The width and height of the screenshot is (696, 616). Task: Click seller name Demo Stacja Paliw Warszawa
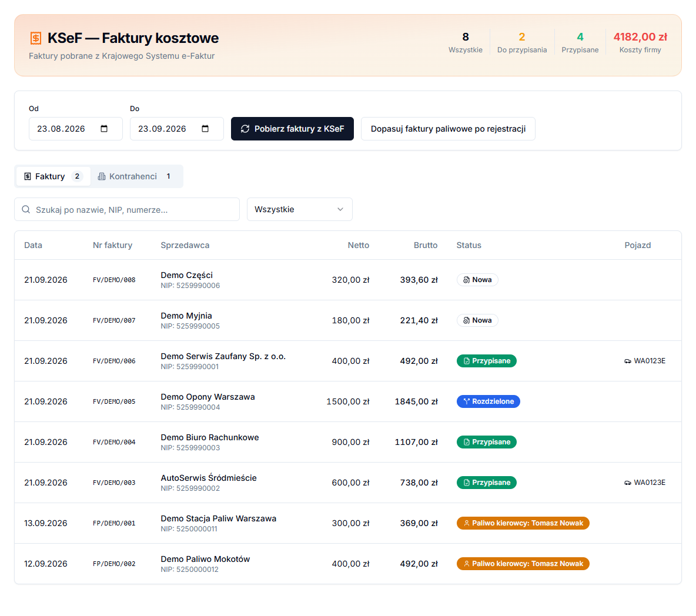219,518
